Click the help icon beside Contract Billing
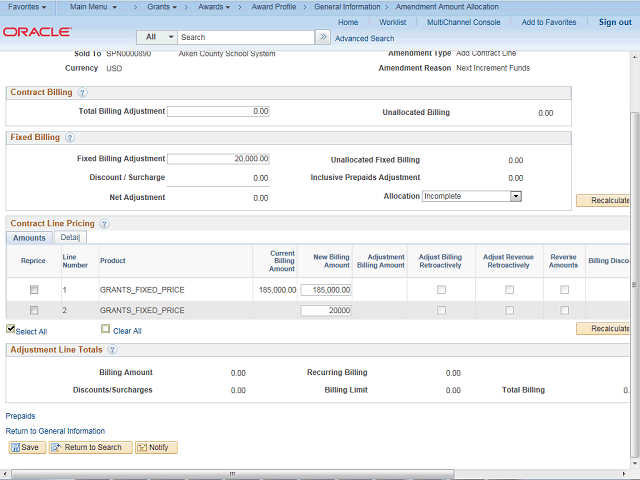Image resolution: width=640 pixels, height=480 pixels. click(82, 93)
